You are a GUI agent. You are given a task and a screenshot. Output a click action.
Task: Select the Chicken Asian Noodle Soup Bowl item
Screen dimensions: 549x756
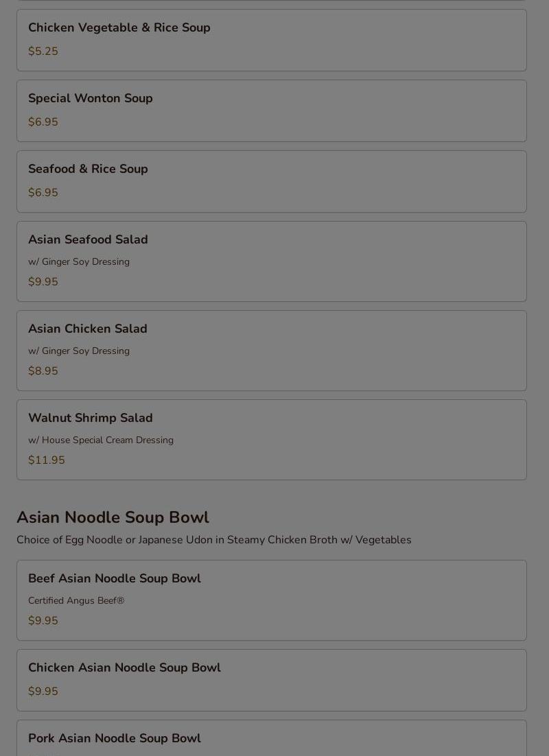[271, 679]
